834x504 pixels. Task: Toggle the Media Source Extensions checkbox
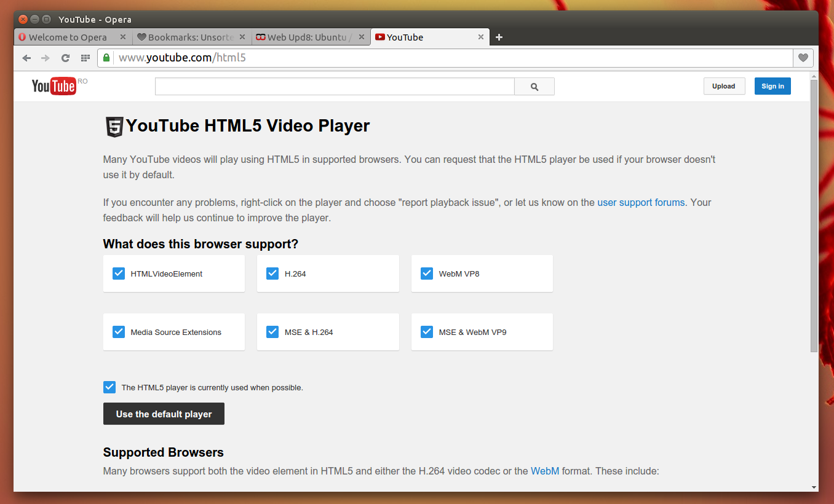point(119,332)
